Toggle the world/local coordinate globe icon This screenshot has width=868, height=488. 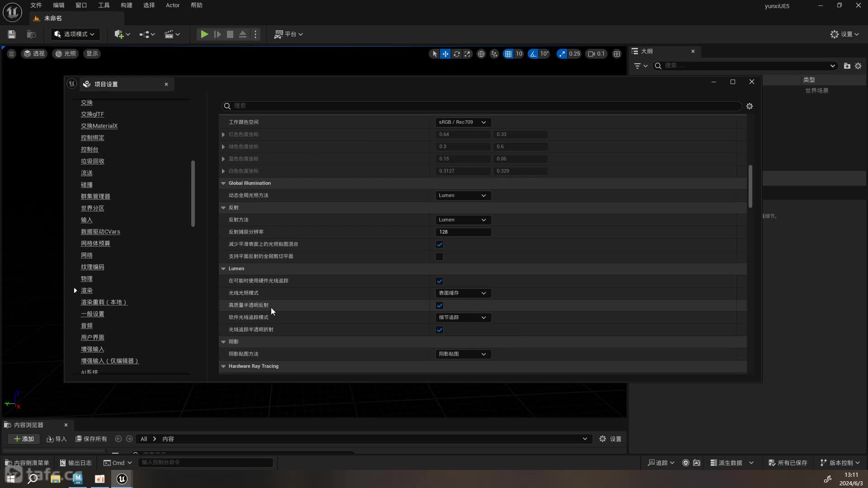[481, 54]
